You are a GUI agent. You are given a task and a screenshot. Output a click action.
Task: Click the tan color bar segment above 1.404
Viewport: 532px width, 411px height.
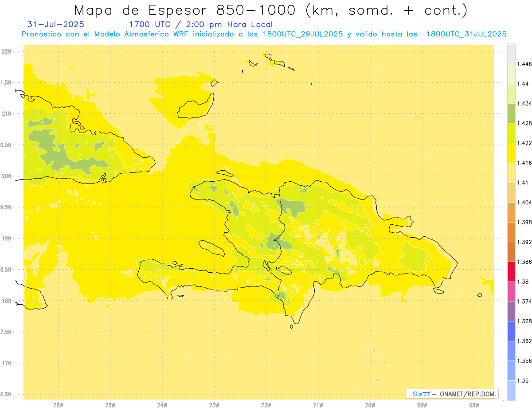coord(511,192)
